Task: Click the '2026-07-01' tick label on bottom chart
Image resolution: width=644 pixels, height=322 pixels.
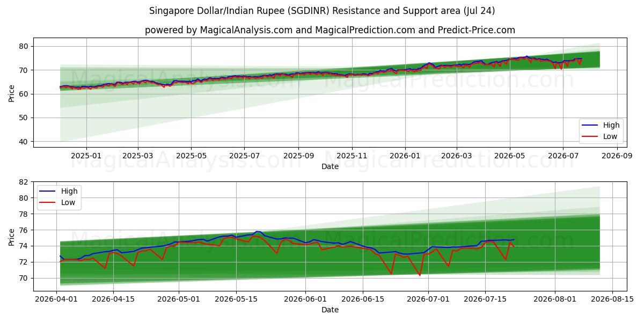Action: click(428, 299)
